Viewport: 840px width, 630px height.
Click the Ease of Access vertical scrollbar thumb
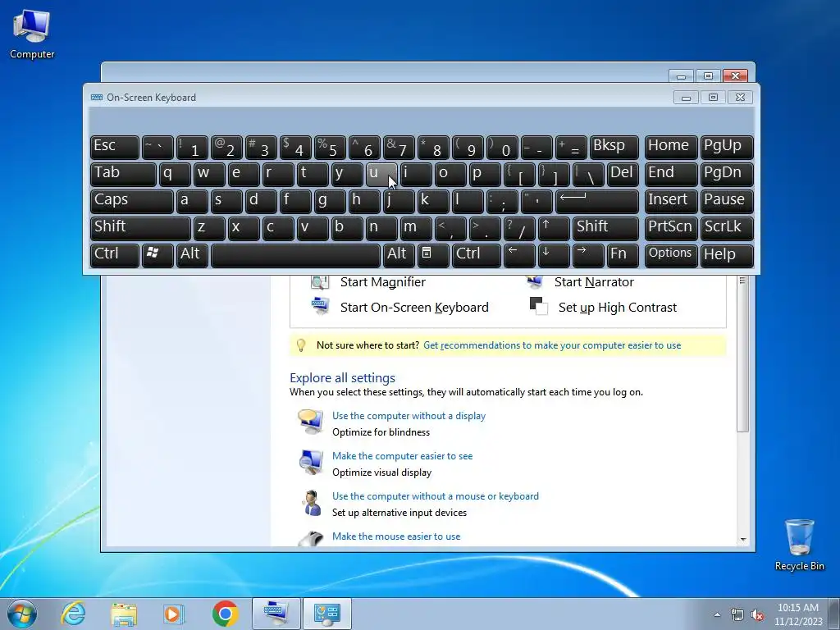pyautogui.click(x=742, y=354)
